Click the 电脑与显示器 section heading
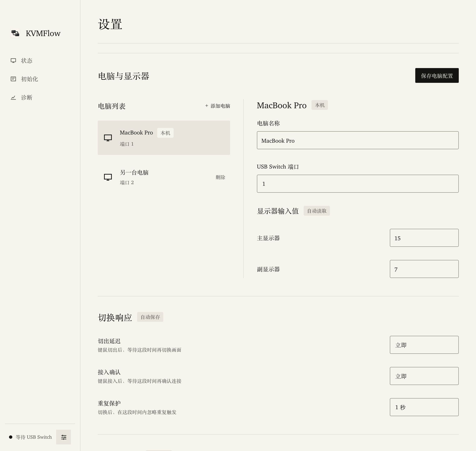Screen dimensions: 476x451 point(124,76)
